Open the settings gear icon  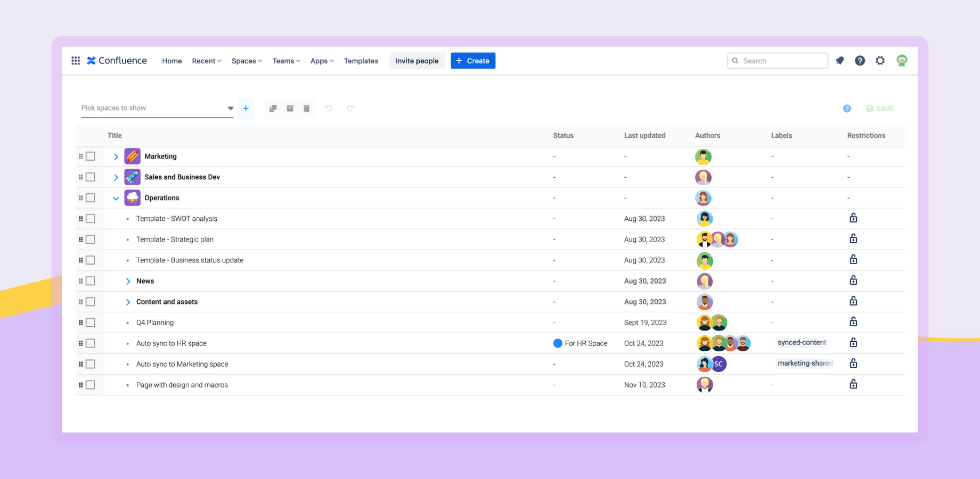point(880,61)
